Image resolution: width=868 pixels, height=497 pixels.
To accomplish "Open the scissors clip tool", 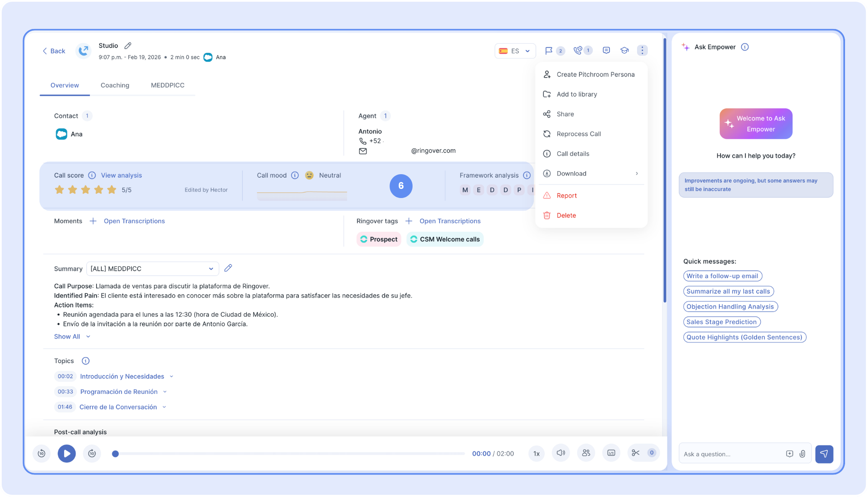I will click(636, 453).
